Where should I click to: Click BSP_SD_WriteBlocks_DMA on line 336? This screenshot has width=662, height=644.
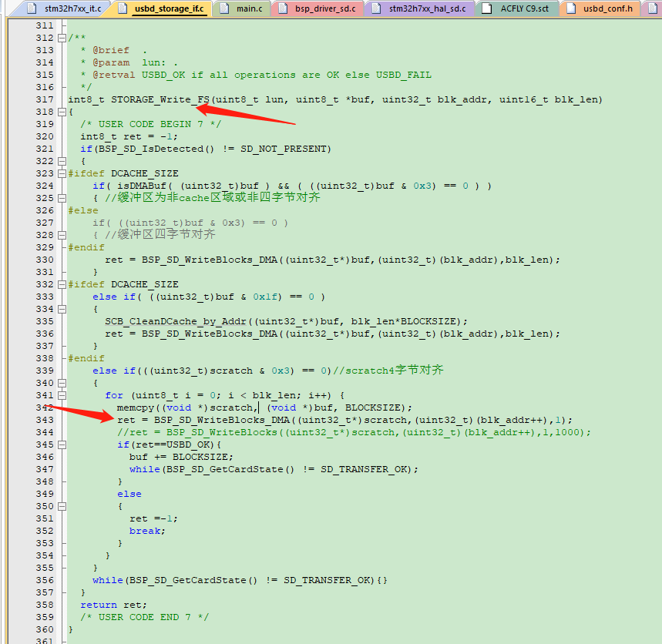(x=210, y=334)
